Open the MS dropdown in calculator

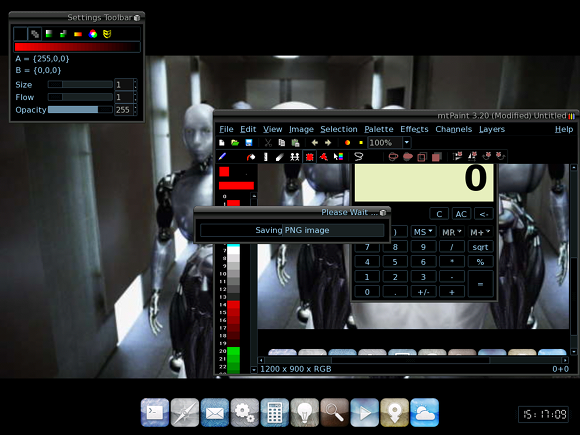click(423, 232)
